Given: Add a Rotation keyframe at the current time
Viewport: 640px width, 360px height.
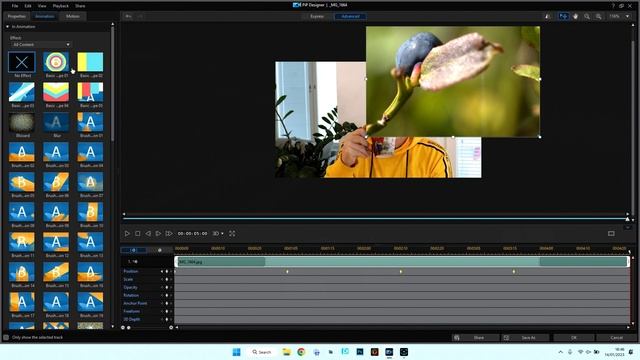Looking at the screenshot, I should tap(167, 296).
